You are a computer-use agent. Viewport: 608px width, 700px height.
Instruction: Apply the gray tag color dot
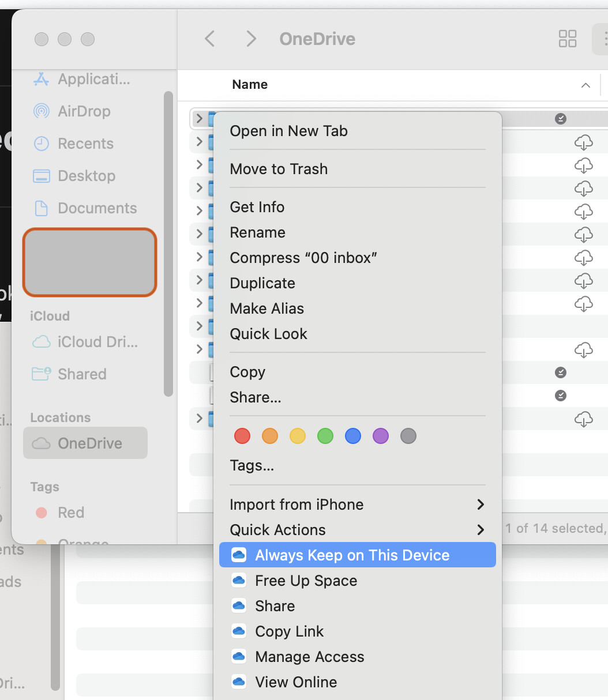tap(408, 436)
